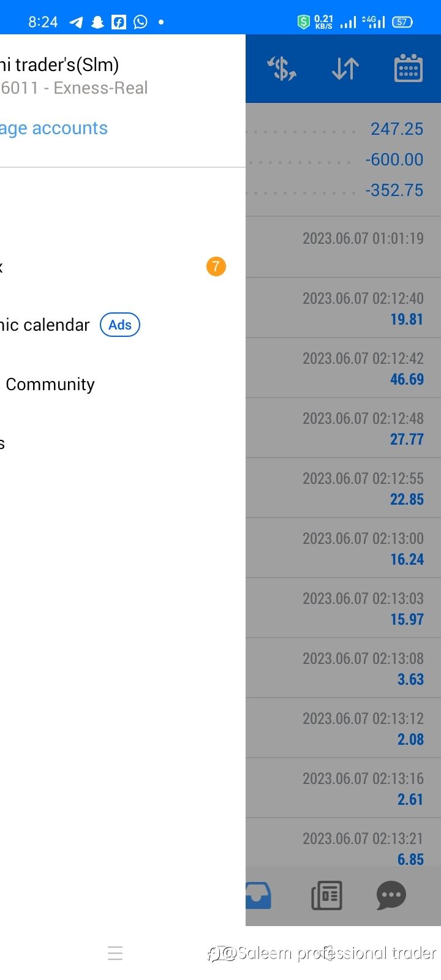Open the 2023.06.07 01:01:19 entry
441x980 pixels.
point(343,247)
